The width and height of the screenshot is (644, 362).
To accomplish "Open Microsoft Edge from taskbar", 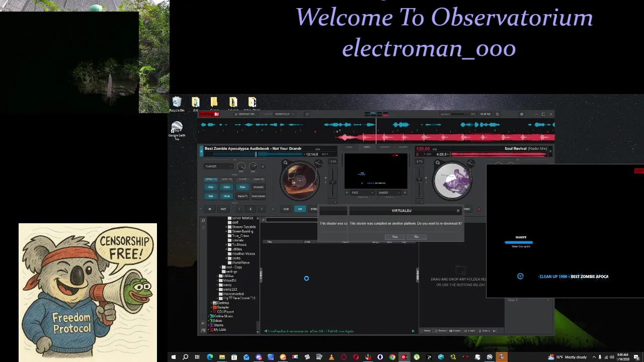I will [x=209, y=357].
